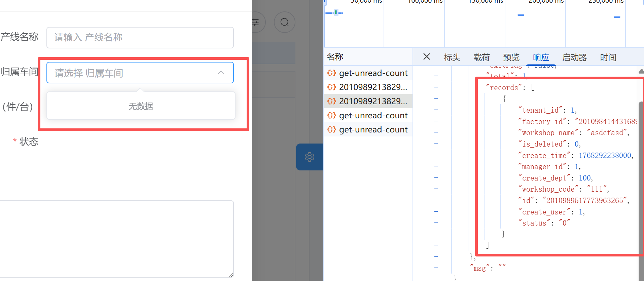Select the first get-unread-count request

click(x=373, y=73)
